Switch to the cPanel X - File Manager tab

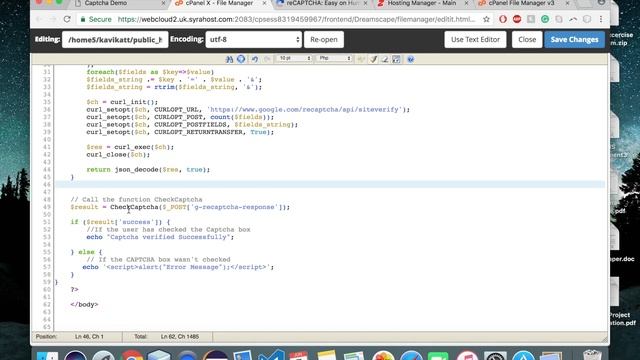coord(219,3)
